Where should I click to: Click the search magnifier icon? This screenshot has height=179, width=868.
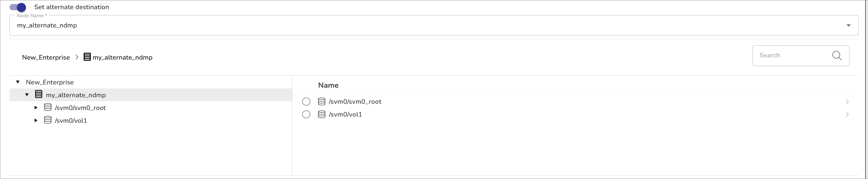click(x=837, y=56)
